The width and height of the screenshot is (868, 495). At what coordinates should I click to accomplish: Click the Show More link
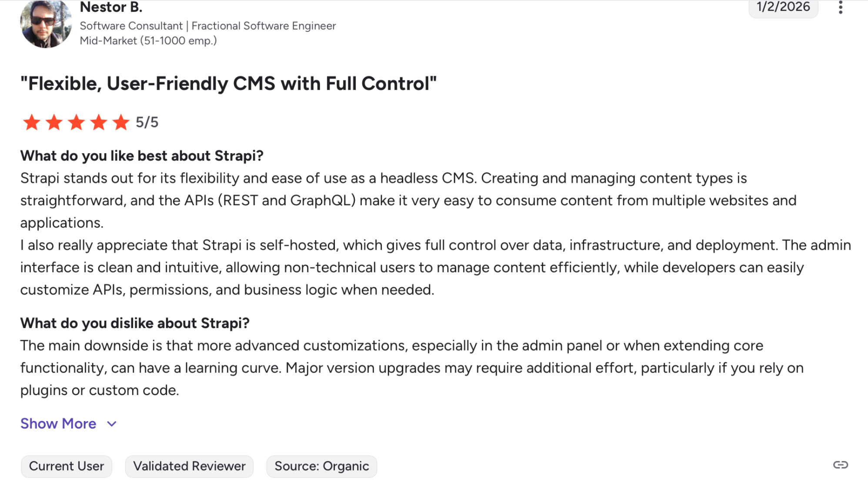58,424
